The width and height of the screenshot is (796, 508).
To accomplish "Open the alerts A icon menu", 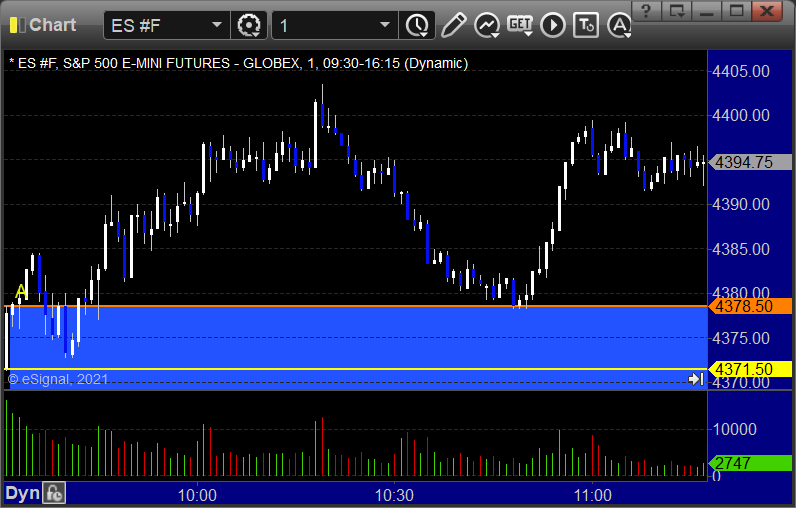I will pyautogui.click(x=619, y=25).
